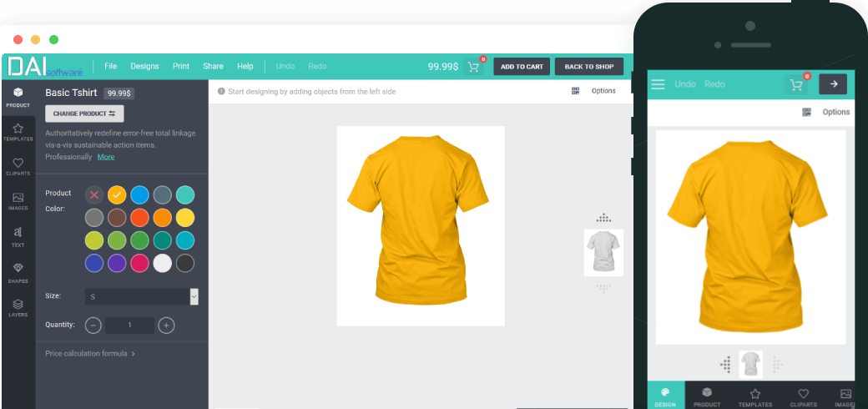This screenshot has width=868, height=409.
Task: Click dotted arrow left of phone thumbnail
Action: point(726,364)
